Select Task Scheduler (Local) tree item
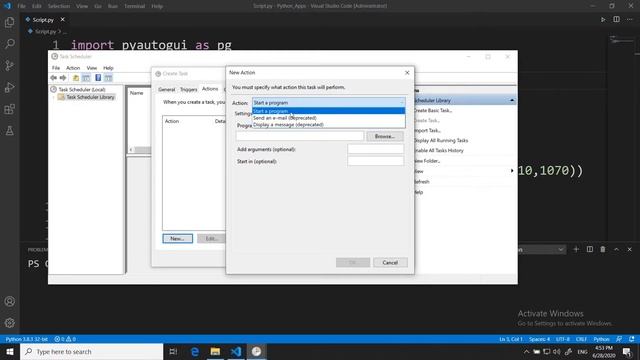Viewport: 640px width, 360px height. [82, 89]
